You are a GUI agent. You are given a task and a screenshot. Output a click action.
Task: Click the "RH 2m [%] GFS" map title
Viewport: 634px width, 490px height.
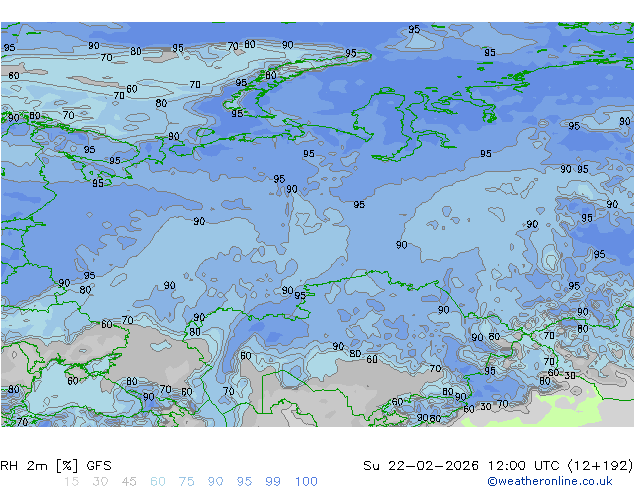point(56,466)
